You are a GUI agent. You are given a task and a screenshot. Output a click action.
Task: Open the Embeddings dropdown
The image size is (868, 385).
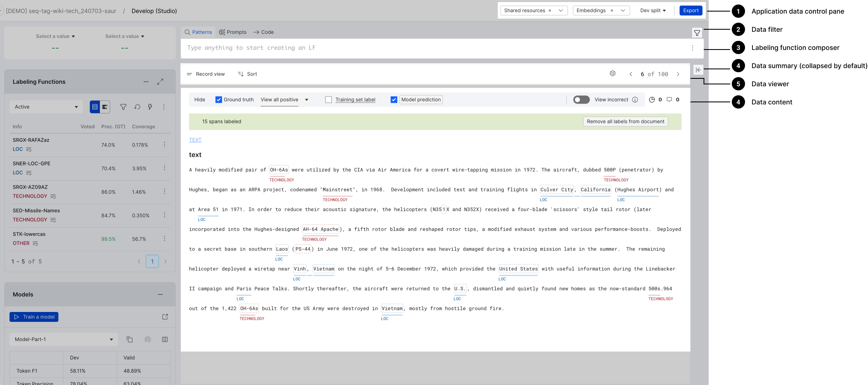(601, 10)
